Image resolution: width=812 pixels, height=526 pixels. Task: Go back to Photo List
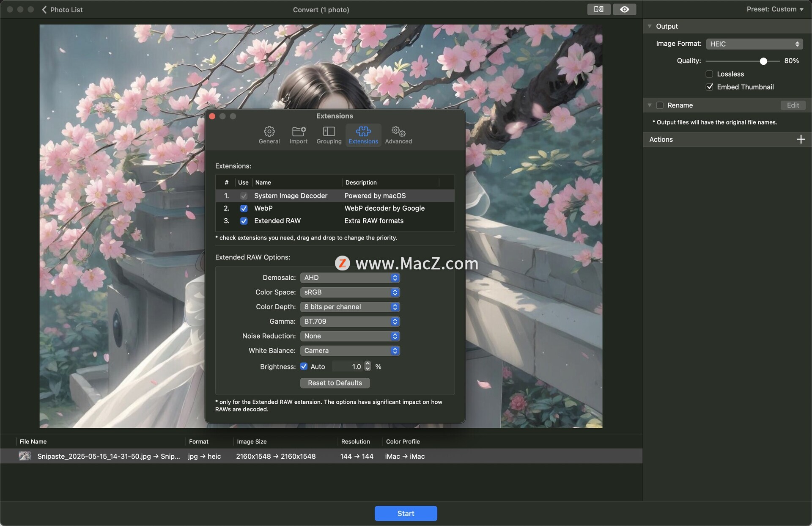[62, 9]
